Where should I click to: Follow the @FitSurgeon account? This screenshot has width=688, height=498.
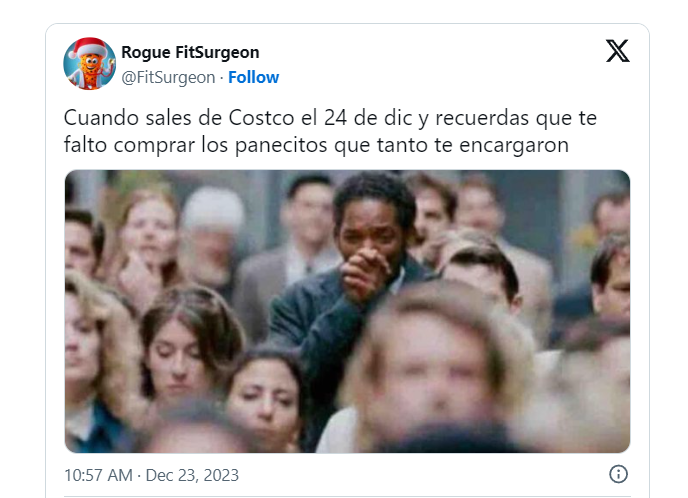[x=253, y=77]
